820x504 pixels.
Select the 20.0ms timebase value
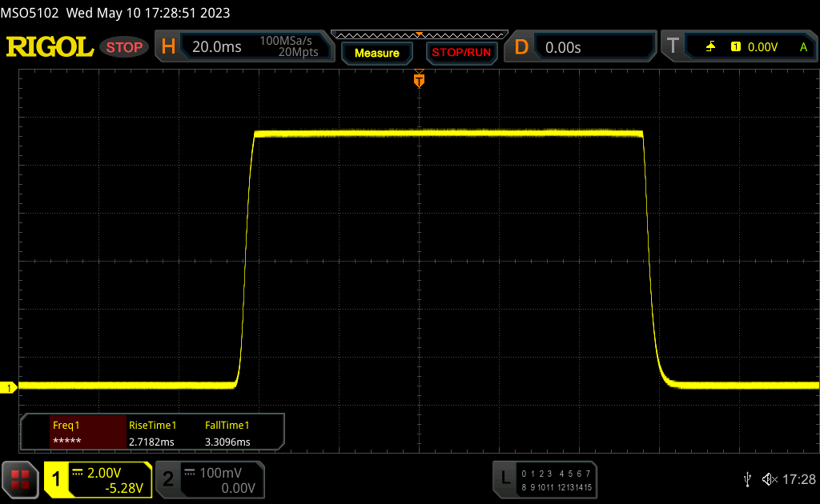[x=216, y=47]
